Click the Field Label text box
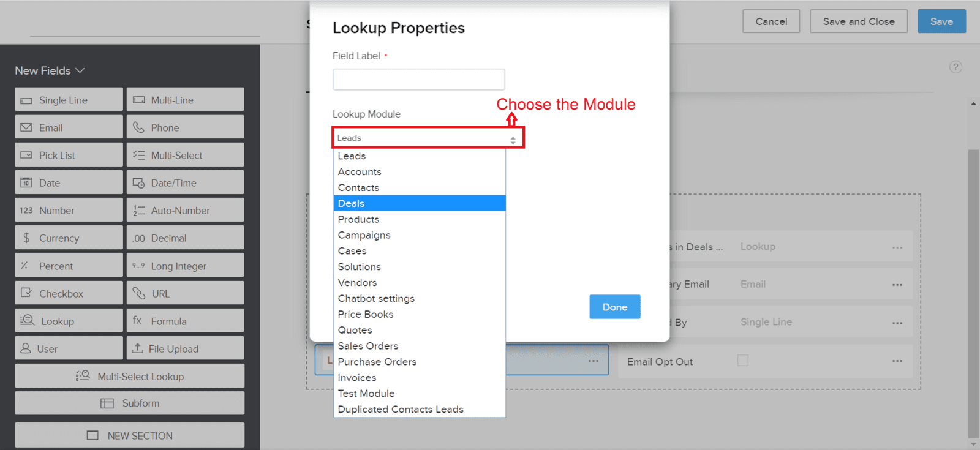The width and height of the screenshot is (980, 450). tap(419, 80)
